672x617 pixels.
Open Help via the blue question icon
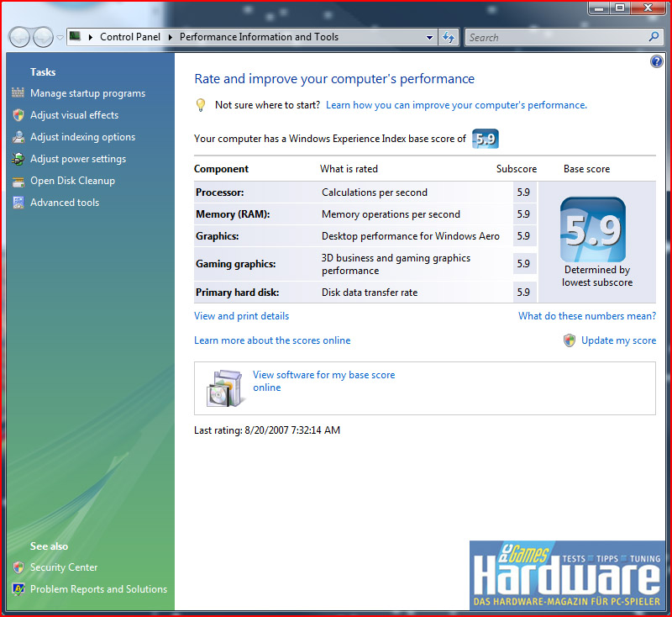656,61
